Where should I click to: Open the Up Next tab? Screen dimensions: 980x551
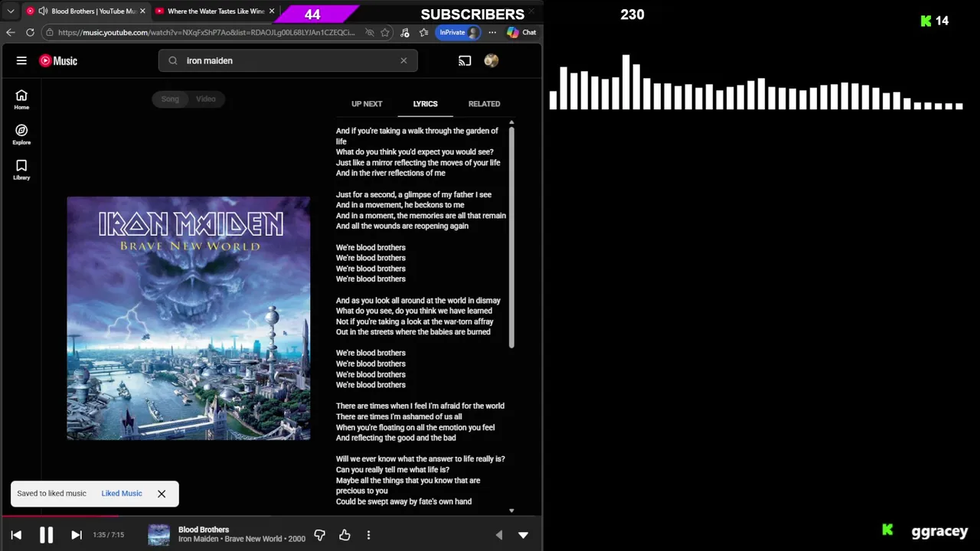click(367, 104)
